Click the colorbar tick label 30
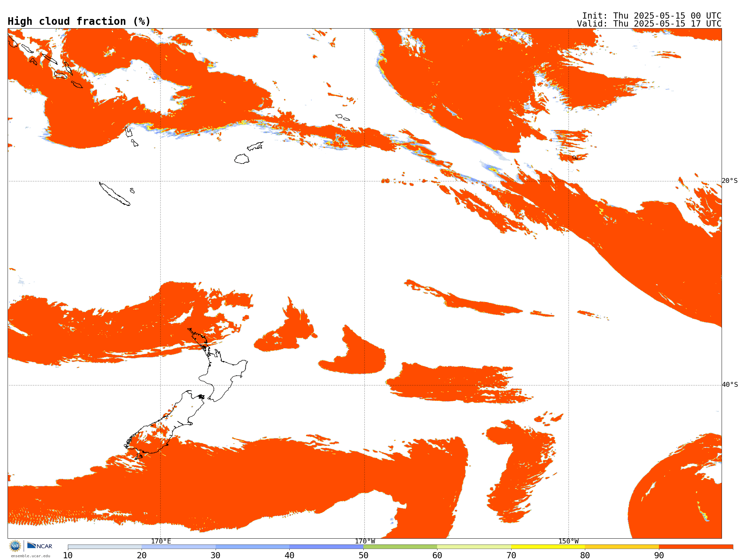 (x=216, y=556)
